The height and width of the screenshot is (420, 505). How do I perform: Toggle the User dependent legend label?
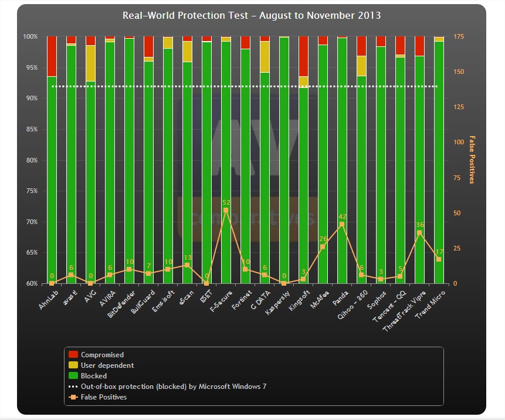tap(107, 365)
